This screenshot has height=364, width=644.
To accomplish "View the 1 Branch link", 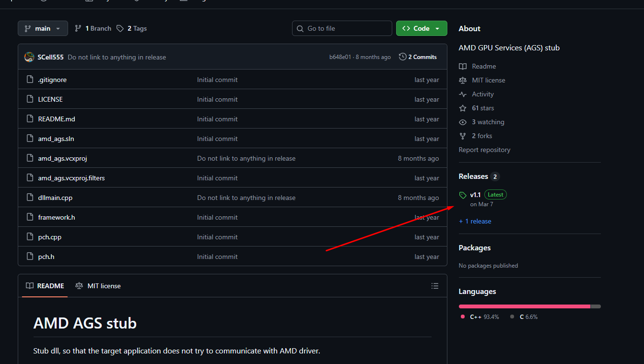I will [x=93, y=28].
